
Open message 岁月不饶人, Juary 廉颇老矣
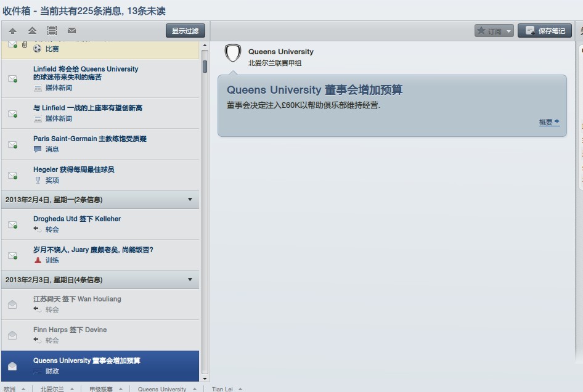coord(100,255)
